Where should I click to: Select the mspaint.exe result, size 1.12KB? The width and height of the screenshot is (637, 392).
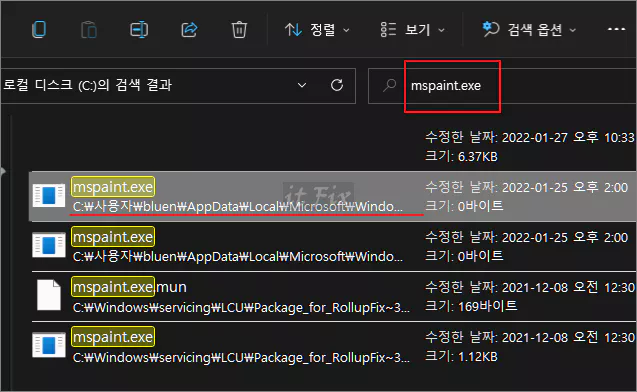333,346
